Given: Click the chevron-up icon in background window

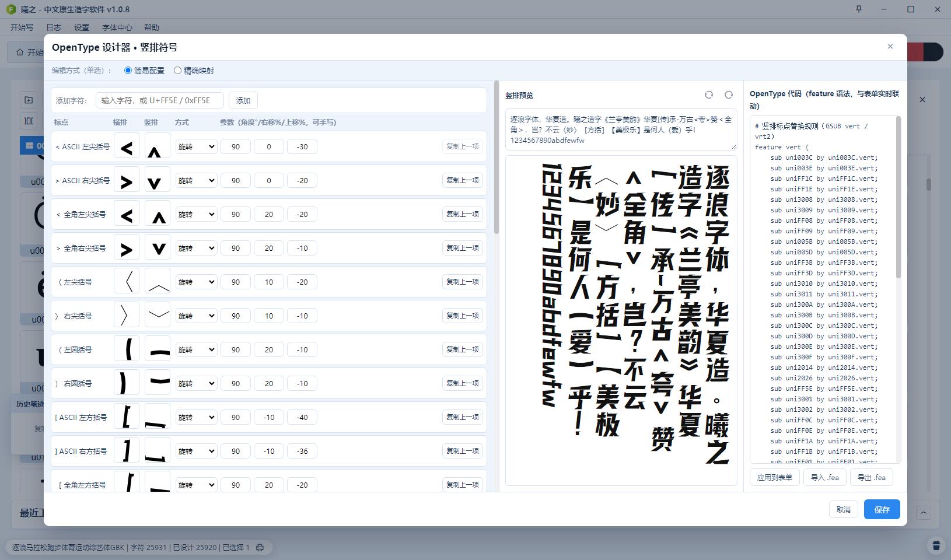Looking at the screenshot, I should point(924,513).
